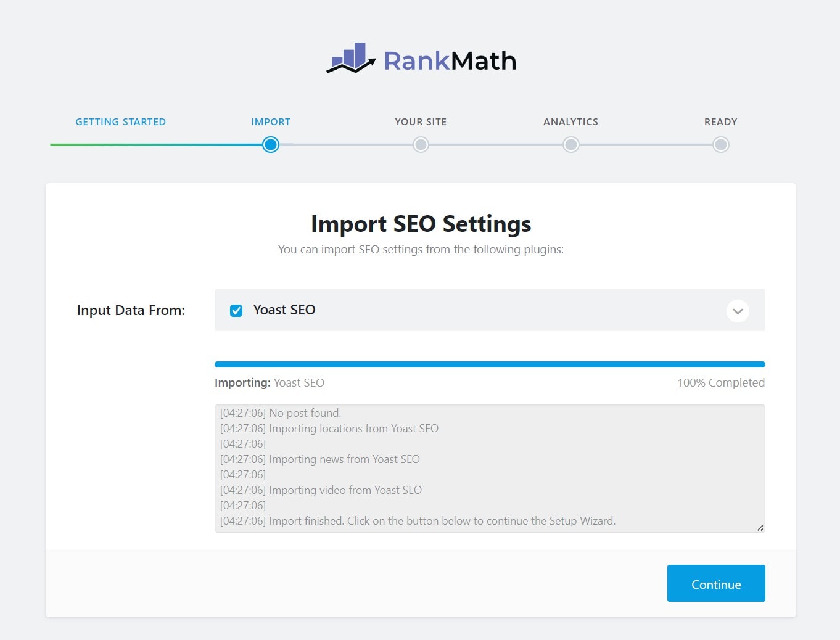Click the Continue button

(716, 583)
